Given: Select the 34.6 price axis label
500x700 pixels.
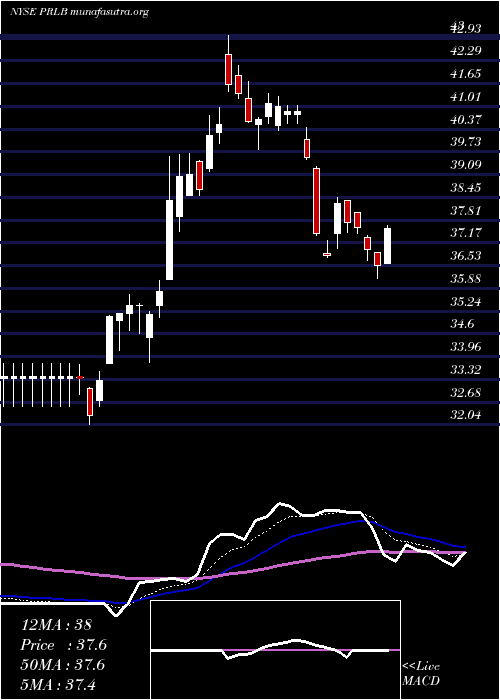Looking at the screenshot, I should 462,324.
